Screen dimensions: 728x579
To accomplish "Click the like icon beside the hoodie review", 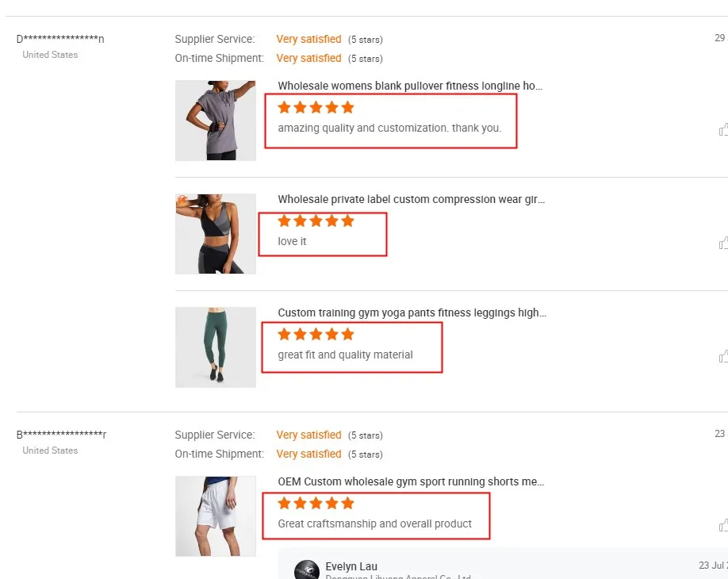I will tap(723, 129).
